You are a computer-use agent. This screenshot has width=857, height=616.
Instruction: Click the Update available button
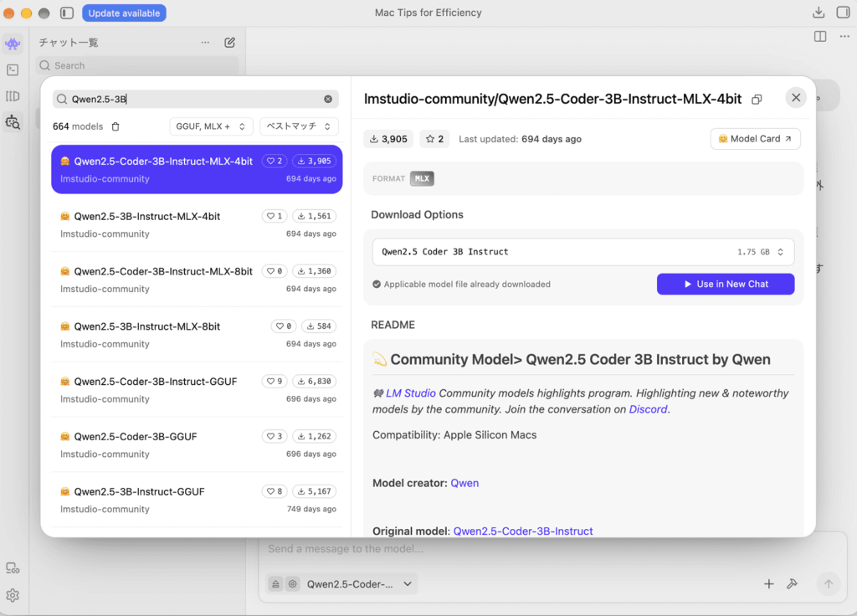pos(124,13)
